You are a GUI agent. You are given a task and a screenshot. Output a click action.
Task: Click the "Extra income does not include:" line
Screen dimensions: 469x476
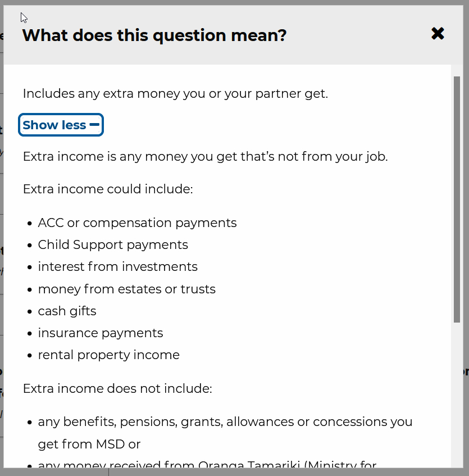[x=117, y=389]
